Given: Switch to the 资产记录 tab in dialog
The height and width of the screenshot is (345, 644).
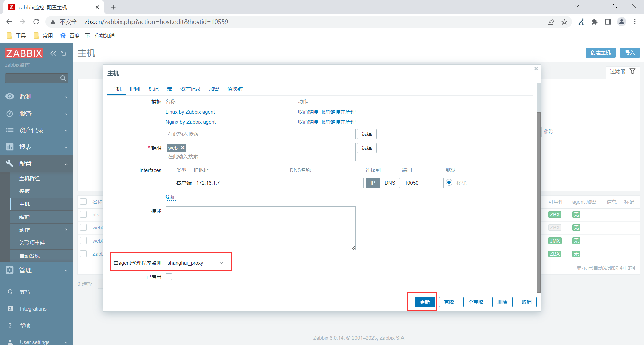Looking at the screenshot, I should click(191, 89).
